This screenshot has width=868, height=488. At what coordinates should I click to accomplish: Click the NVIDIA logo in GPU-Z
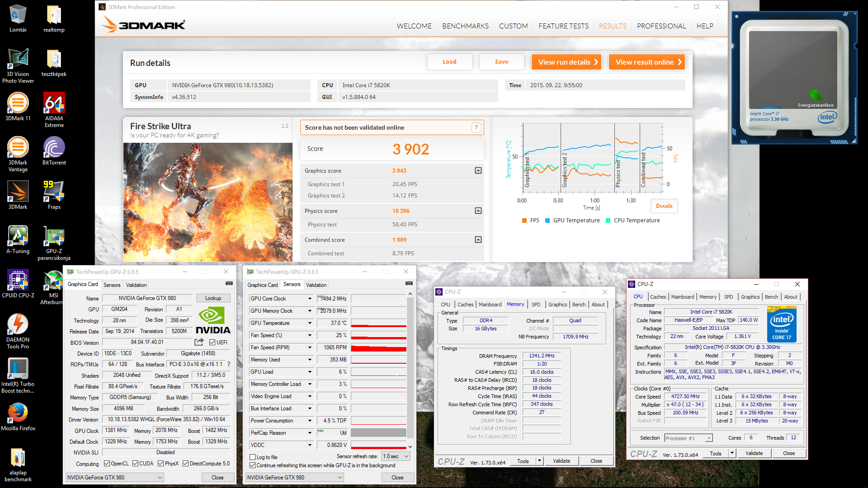point(212,320)
